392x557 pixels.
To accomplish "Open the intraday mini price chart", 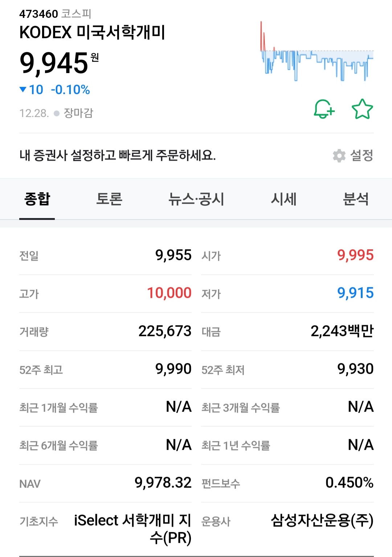I will pos(317,52).
